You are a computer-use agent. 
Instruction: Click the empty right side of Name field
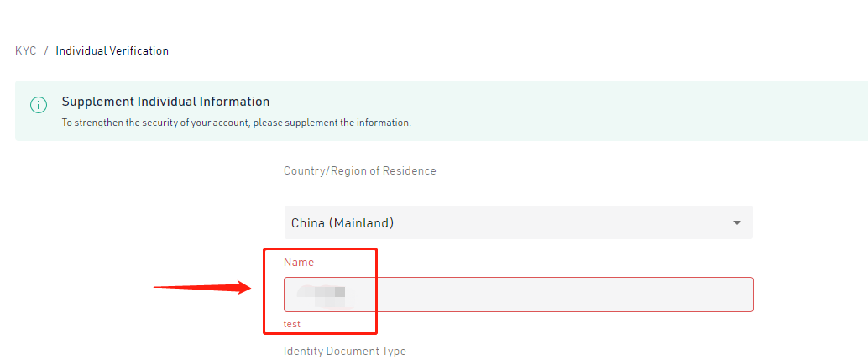point(630,295)
